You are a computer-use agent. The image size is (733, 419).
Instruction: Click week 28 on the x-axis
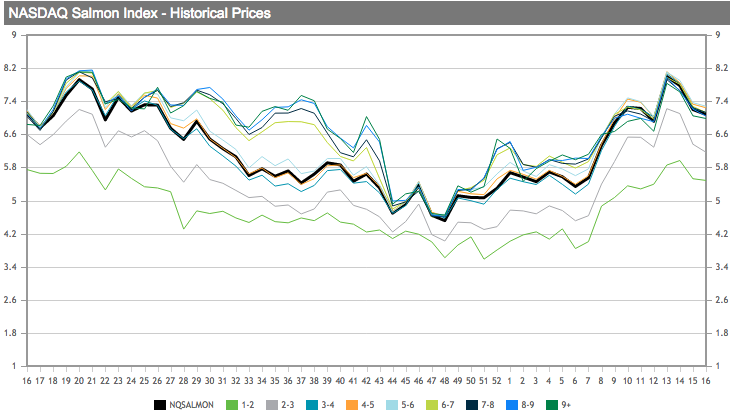pyautogui.click(x=183, y=381)
